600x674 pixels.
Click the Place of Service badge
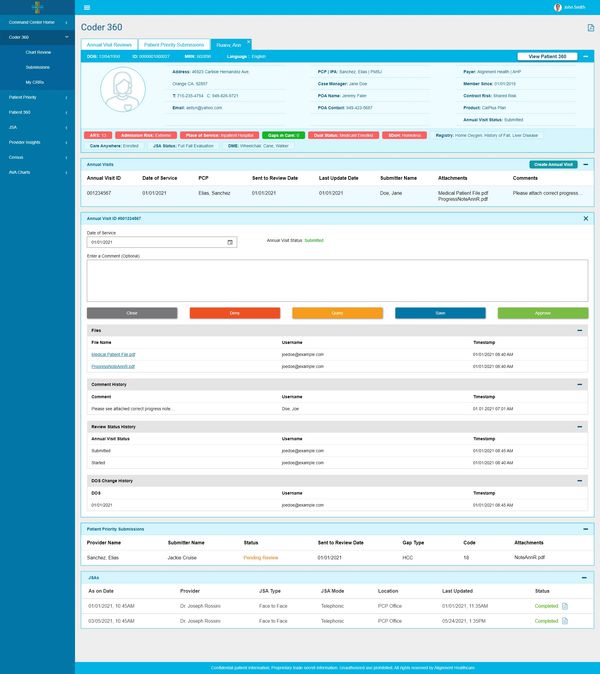click(220, 135)
